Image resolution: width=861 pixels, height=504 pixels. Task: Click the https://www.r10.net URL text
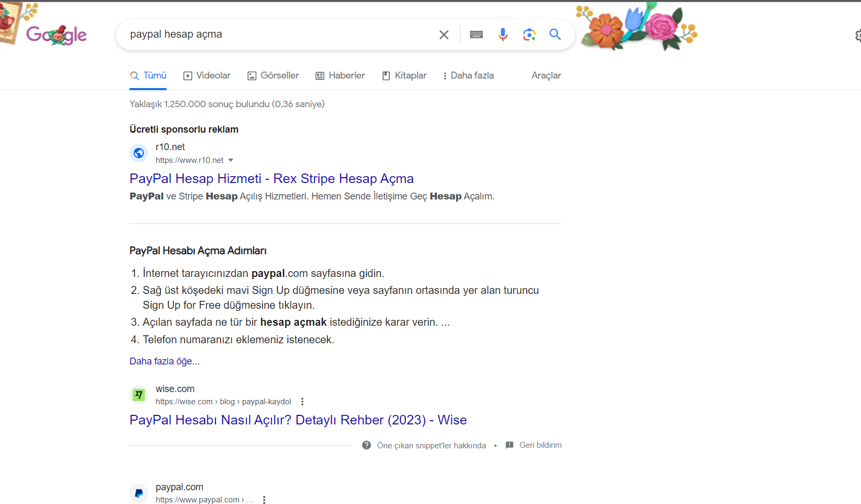click(189, 160)
